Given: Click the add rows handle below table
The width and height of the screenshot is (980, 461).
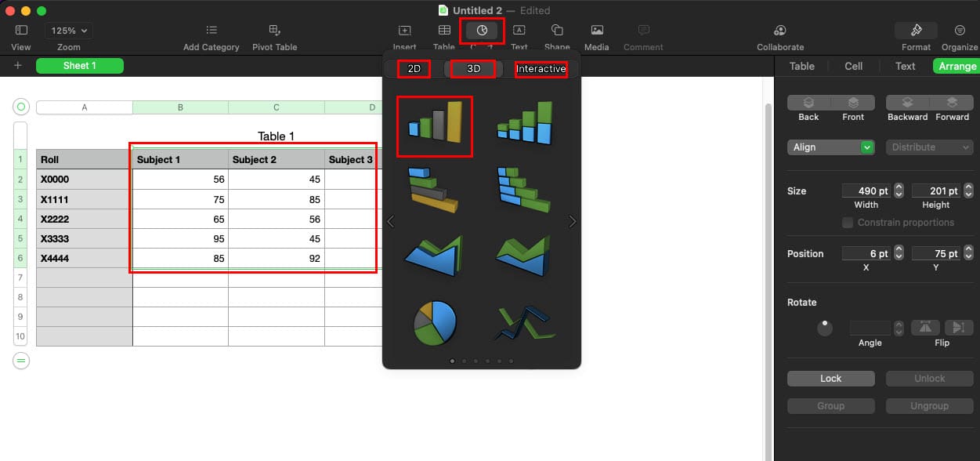Looking at the screenshot, I should pyautogui.click(x=21, y=361).
